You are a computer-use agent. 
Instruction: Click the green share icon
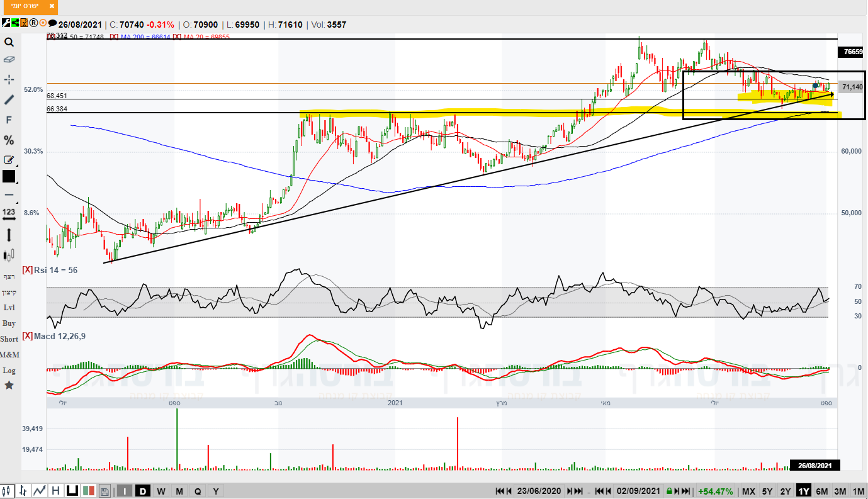14,24
